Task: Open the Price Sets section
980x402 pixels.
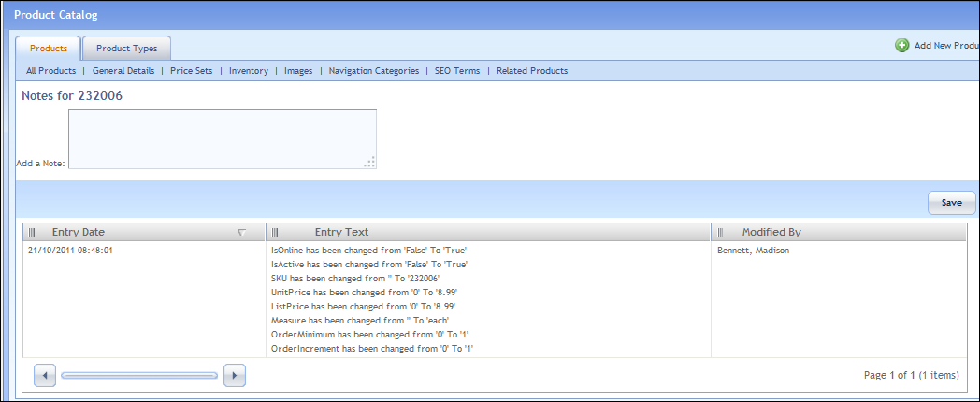Action: [x=191, y=71]
